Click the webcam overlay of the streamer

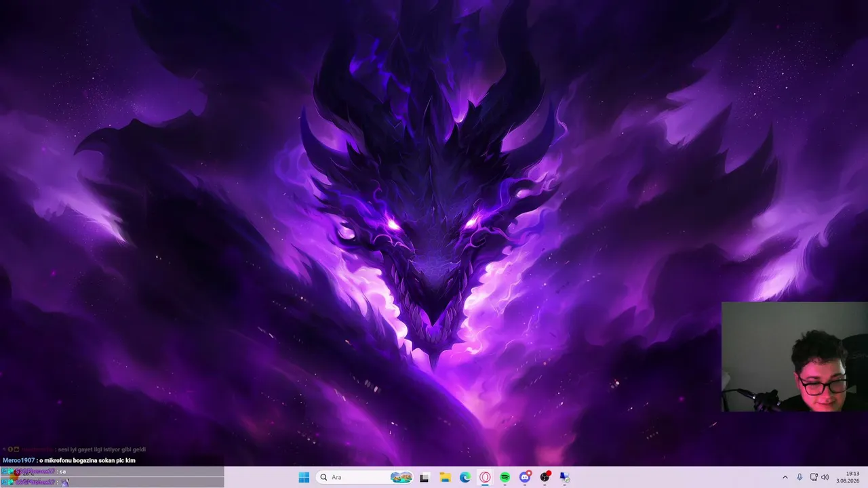click(795, 357)
